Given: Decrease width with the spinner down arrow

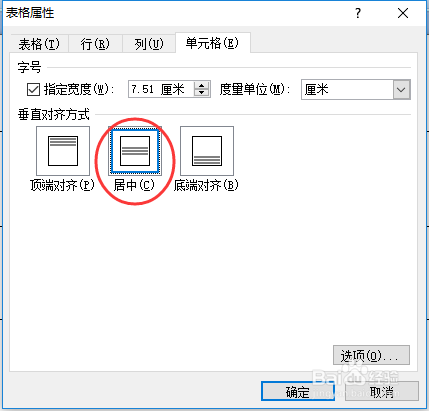Looking at the screenshot, I should click(202, 93).
